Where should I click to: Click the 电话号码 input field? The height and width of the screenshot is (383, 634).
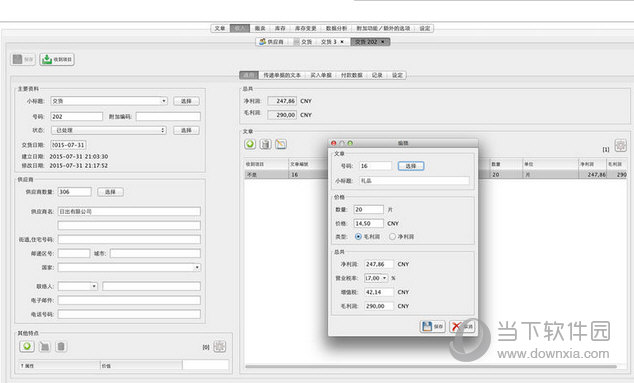(129, 314)
